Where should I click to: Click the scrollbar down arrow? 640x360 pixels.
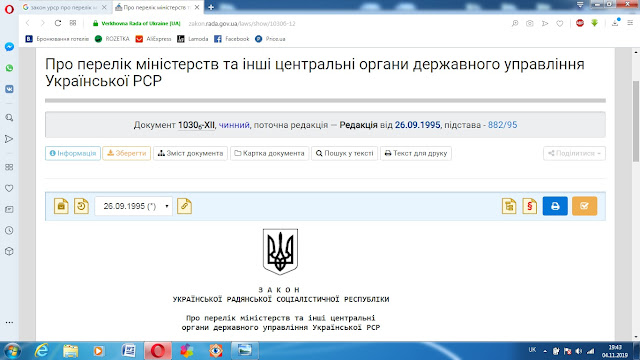coord(636,337)
